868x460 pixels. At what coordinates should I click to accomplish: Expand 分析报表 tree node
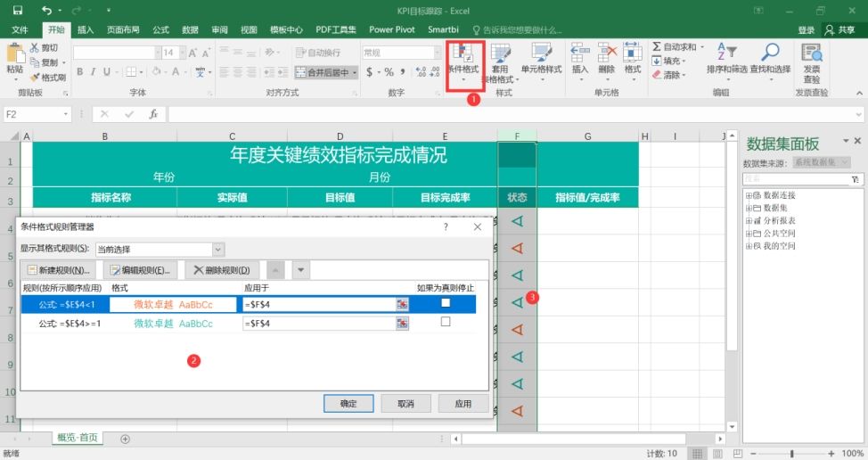pos(749,220)
